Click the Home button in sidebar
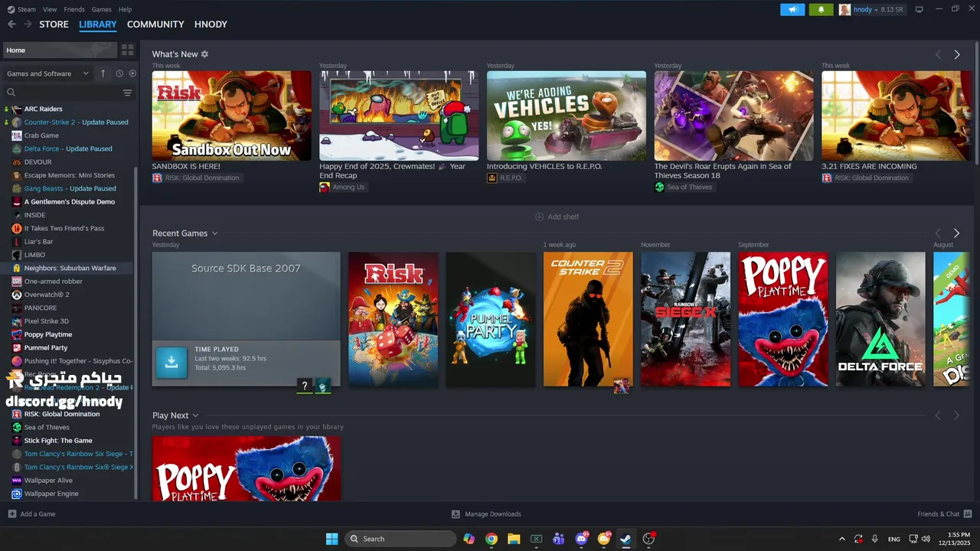 click(60, 50)
